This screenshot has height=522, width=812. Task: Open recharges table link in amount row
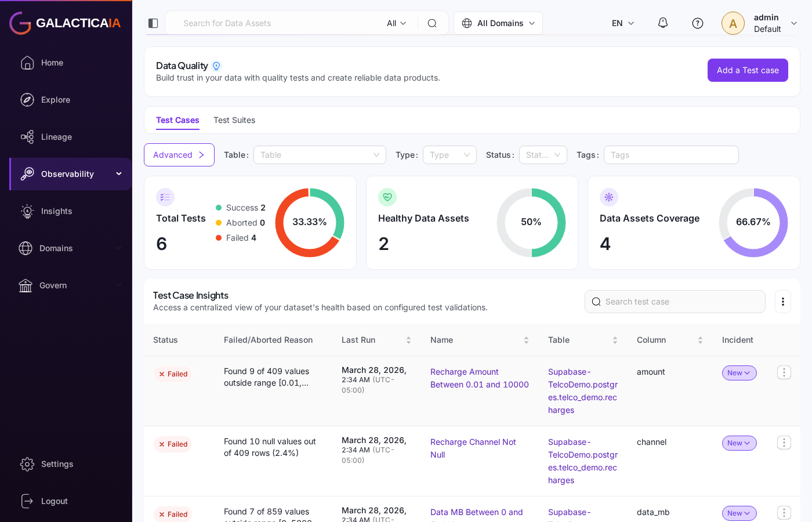[583, 391]
